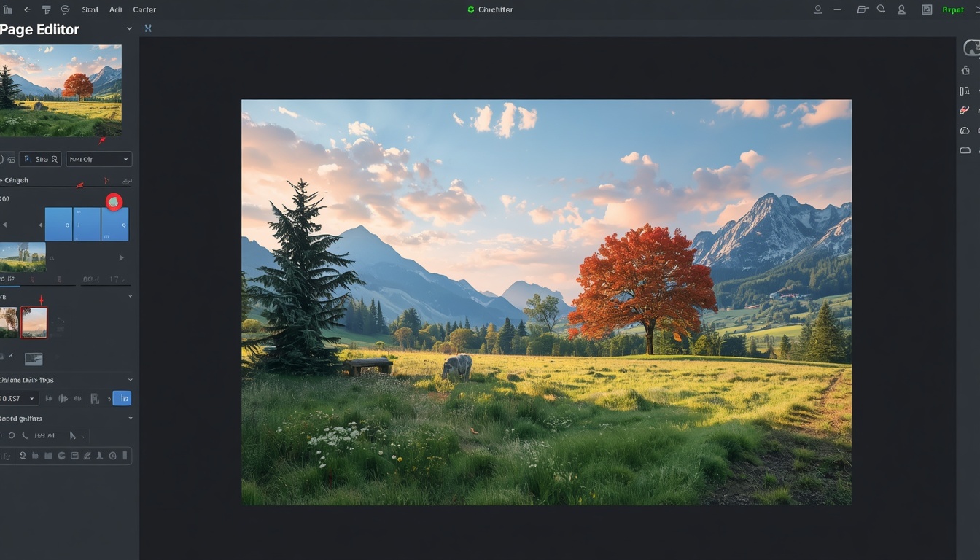
Task: Click the top-right folder icon in the top bar
Action: 863,9
